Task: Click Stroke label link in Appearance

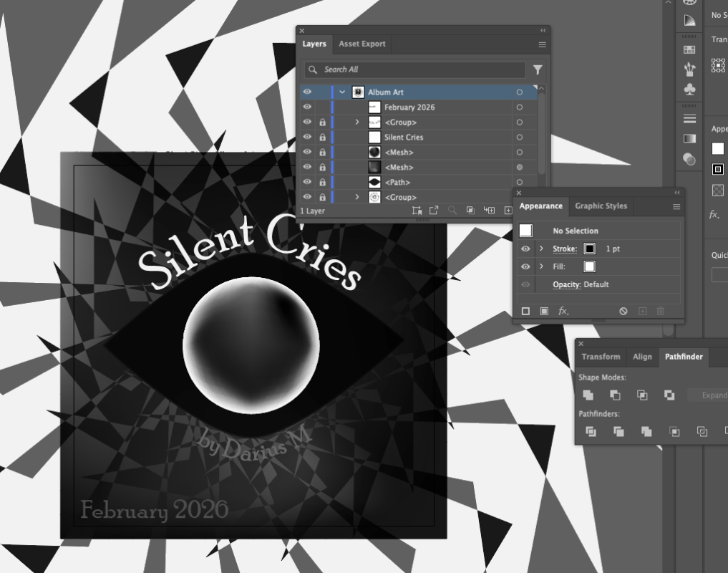Action: click(565, 249)
